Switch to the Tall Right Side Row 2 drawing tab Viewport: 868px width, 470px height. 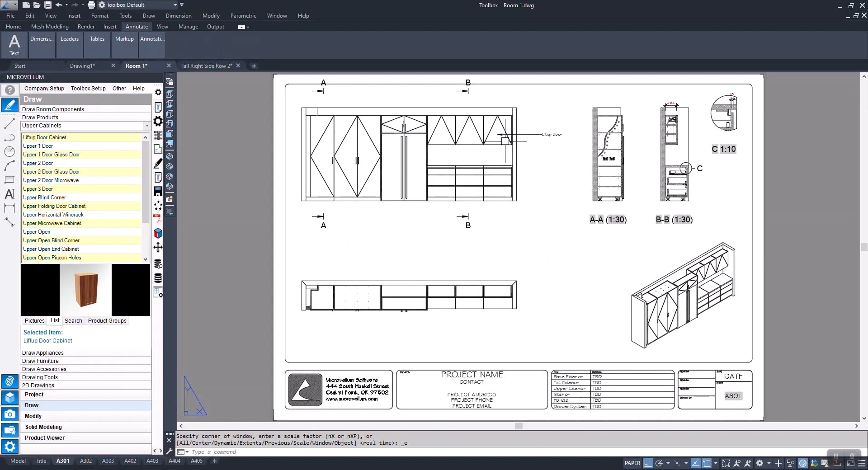[x=207, y=66]
